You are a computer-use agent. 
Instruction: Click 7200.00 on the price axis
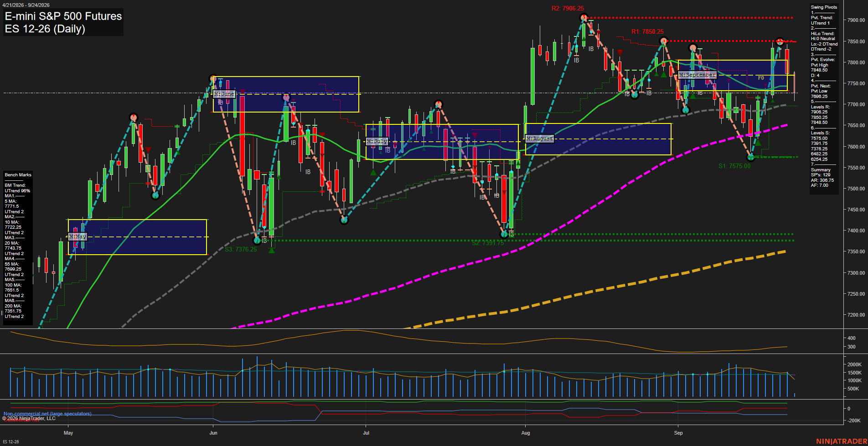[x=856, y=315]
